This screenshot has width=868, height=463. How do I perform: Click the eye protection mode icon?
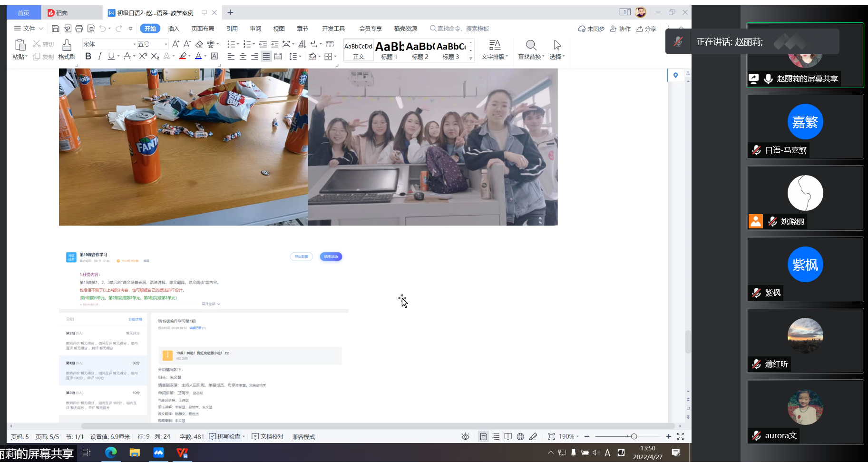(465, 436)
